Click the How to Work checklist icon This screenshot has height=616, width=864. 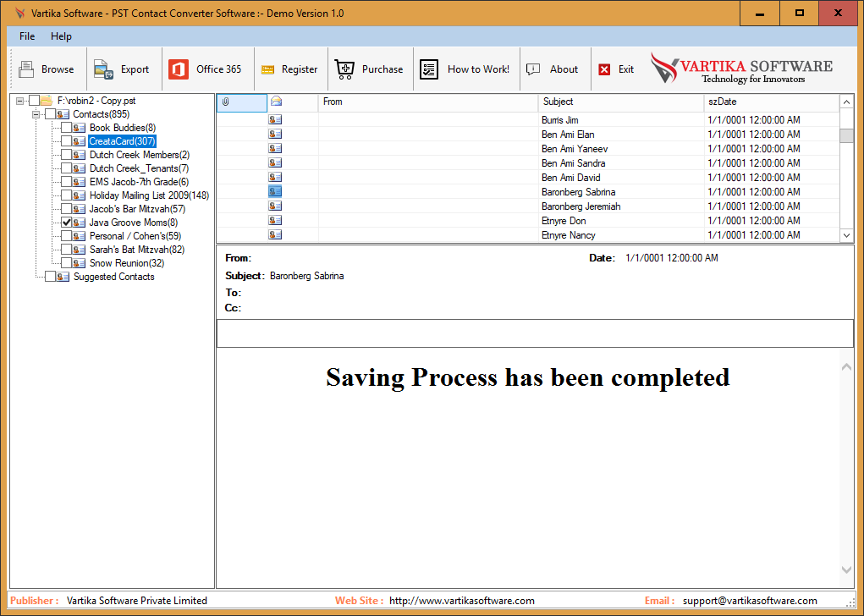(429, 69)
